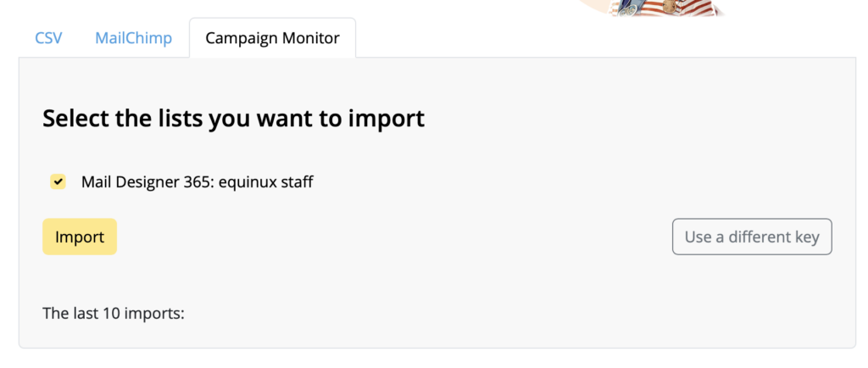Screen dimensions: 868x368
Task: Go to MailChimp import source
Action: point(133,38)
